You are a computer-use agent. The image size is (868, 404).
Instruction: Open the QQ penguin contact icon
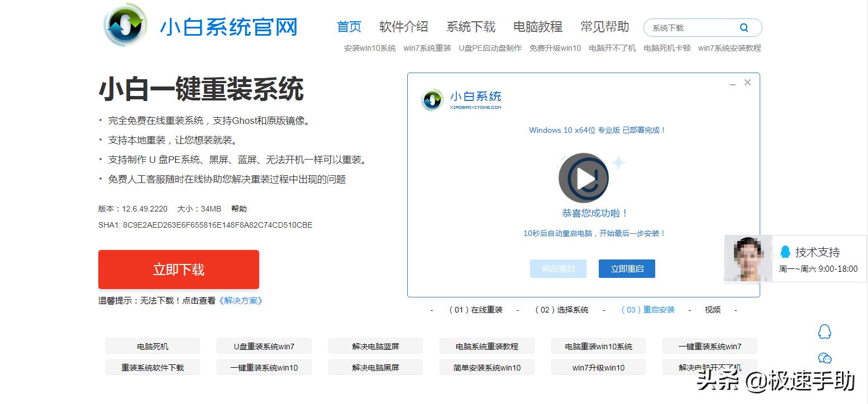[826, 331]
